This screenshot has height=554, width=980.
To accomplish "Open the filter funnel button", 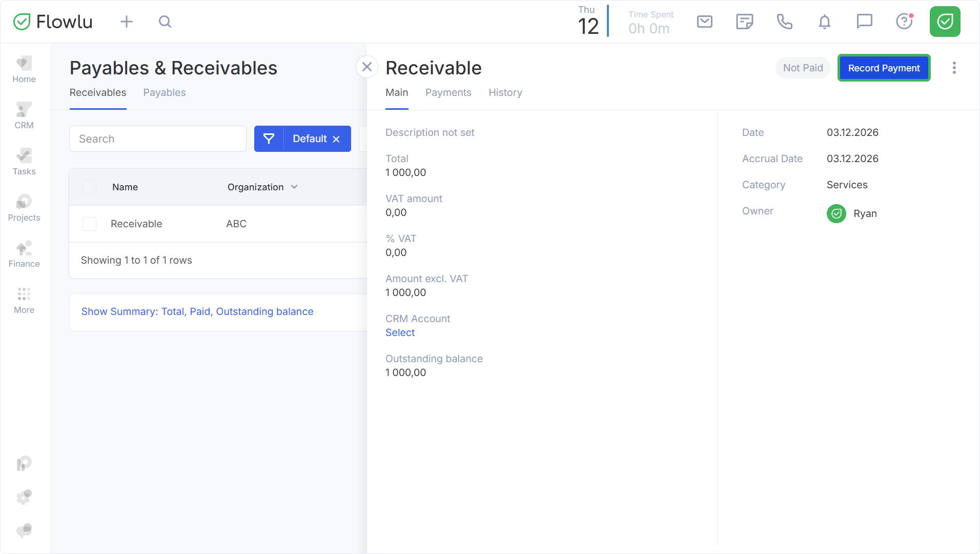I will (x=269, y=139).
